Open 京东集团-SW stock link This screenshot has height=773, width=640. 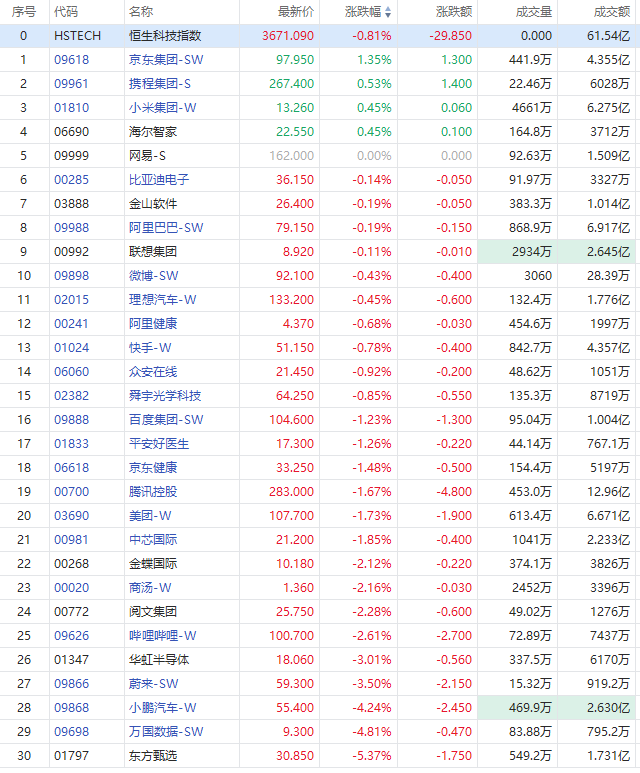pos(166,60)
